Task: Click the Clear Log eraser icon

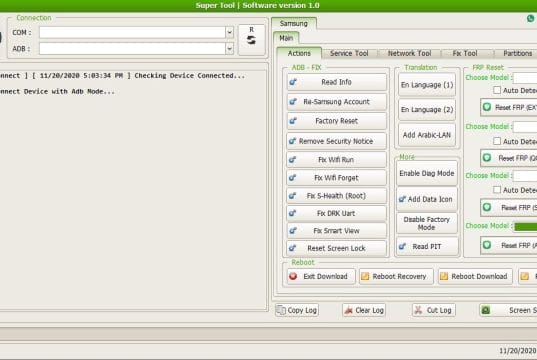Action: click(x=348, y=310)
